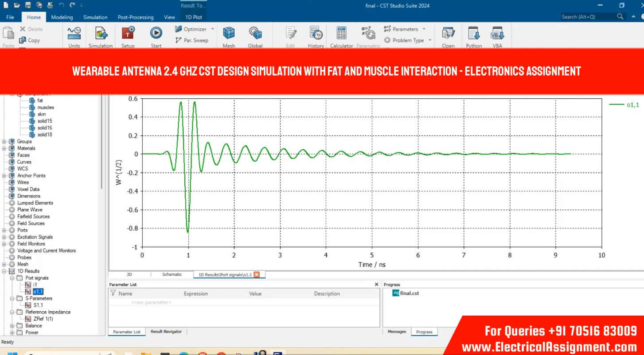Viewport: 644px width, 355px height.
Task: Launch the Python icon in ribbon
Action: tap(474, 34)
